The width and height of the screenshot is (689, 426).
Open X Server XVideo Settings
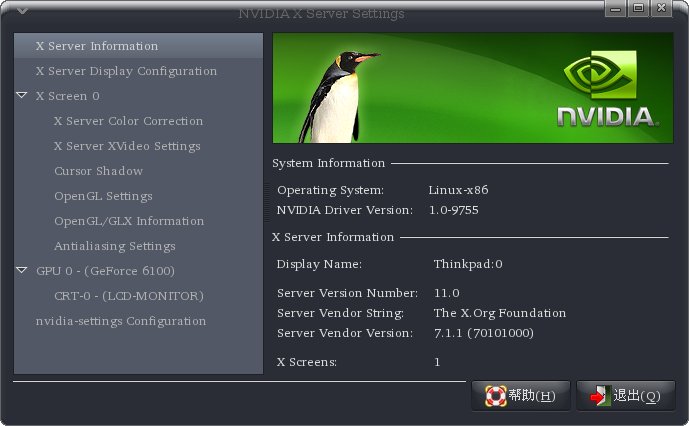[127, 146]
